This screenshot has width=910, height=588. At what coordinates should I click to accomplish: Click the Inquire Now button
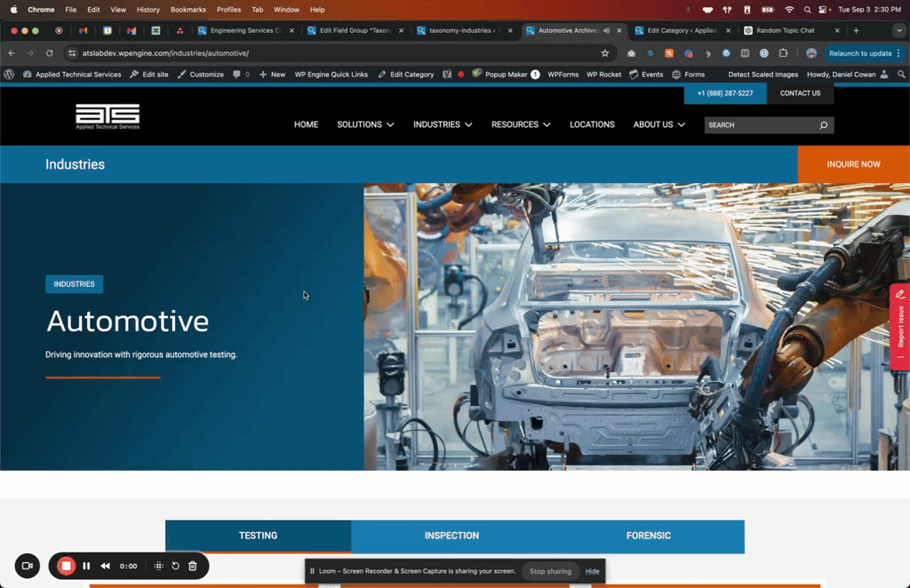click(x=853, y=164)
